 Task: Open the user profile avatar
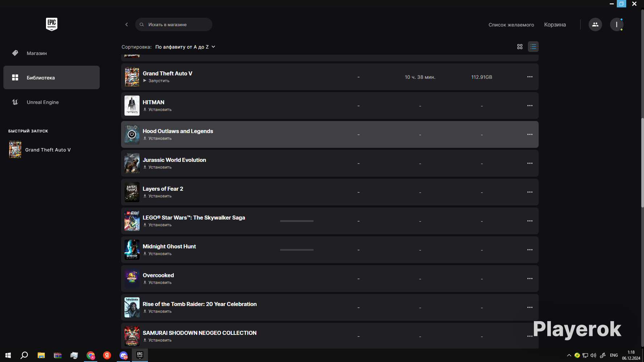616,25
